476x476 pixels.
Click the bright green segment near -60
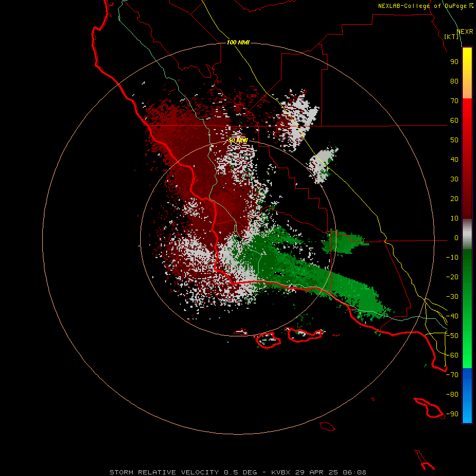coord(467,355)
